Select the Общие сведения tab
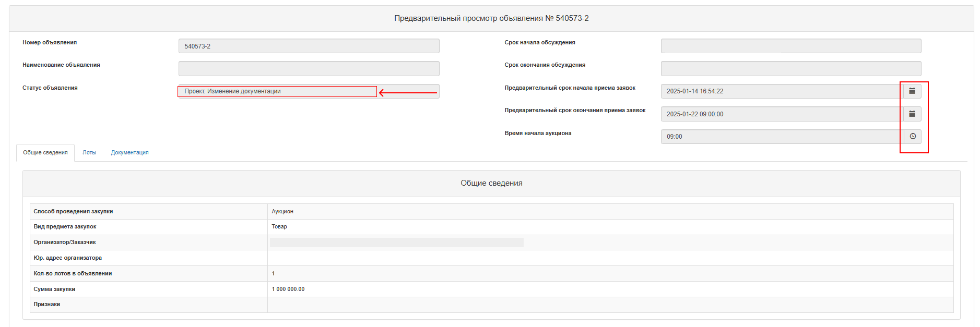This screenshot has height=327, width=980. [45, 153]
